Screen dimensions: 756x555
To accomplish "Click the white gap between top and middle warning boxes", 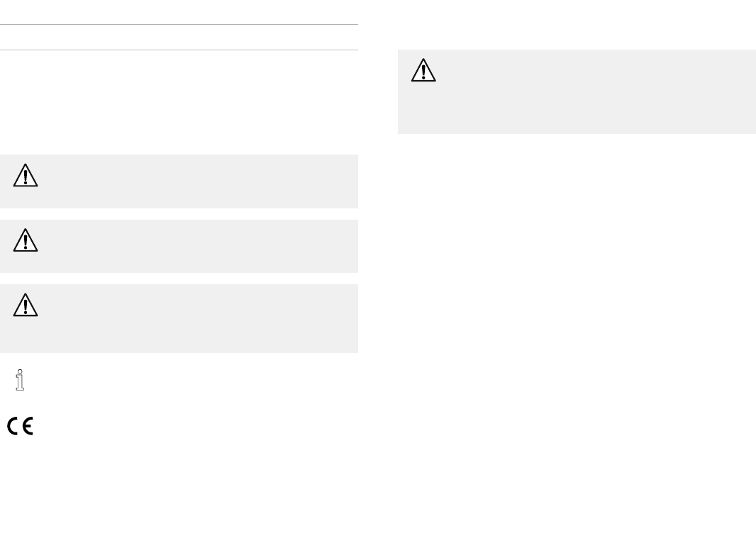I will 177,214.
